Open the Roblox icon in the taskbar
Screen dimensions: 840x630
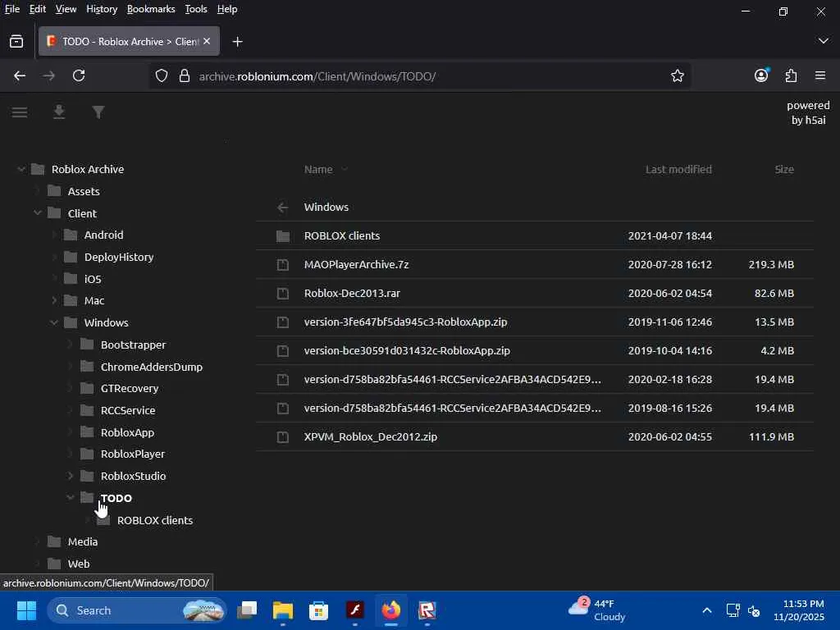pos(427,610)
